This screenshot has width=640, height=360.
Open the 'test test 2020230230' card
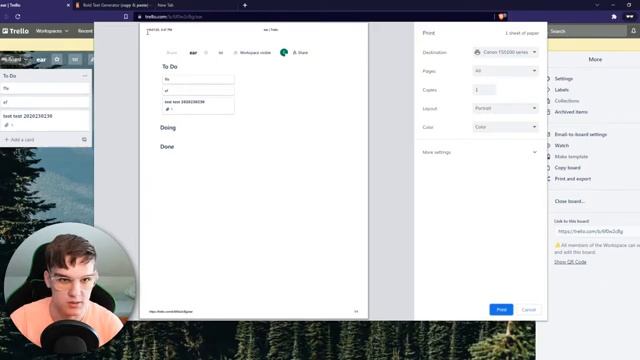click(45, 120)
